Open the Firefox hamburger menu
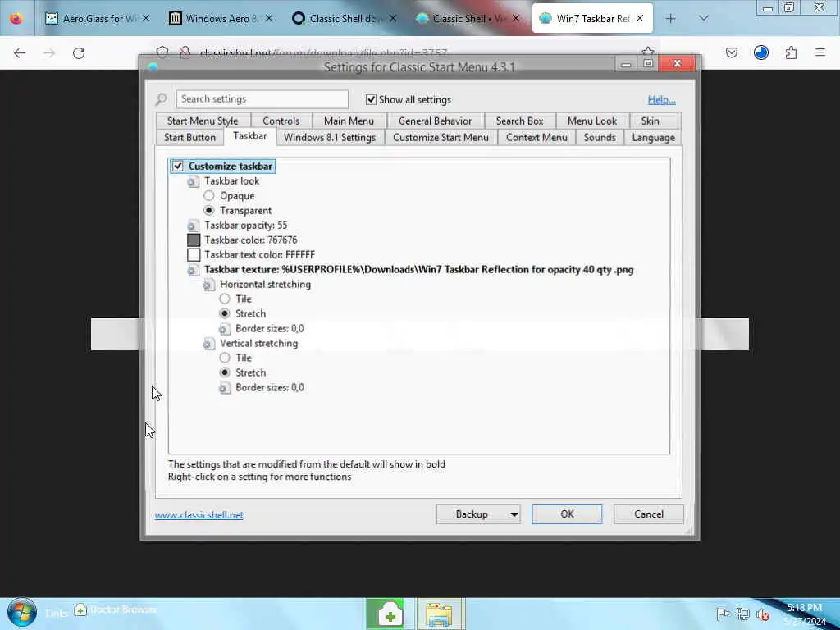840x630 pixels. (x=820, y=52)
